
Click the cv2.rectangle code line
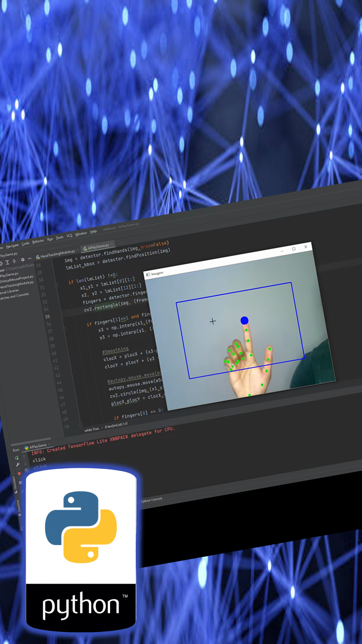116,305
